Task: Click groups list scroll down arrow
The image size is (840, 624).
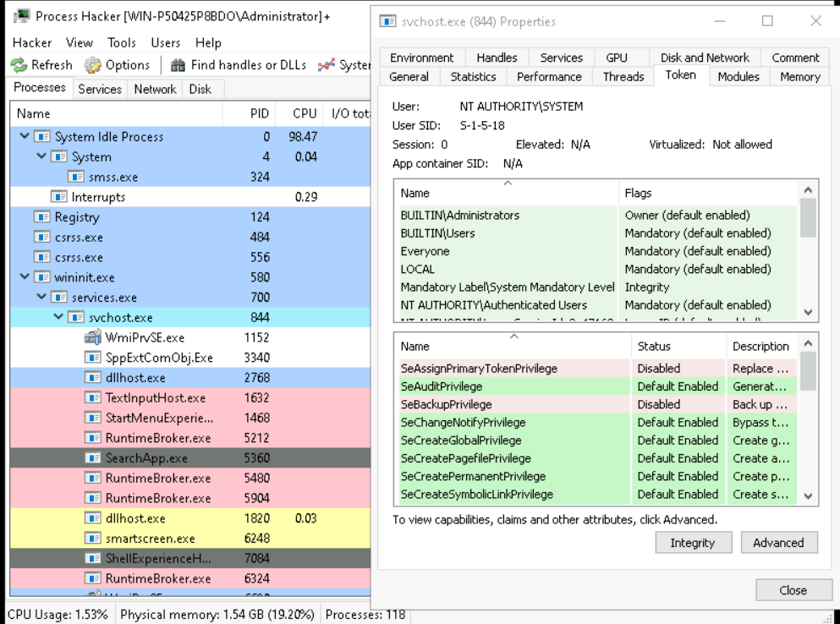Action: pos(809,312)
